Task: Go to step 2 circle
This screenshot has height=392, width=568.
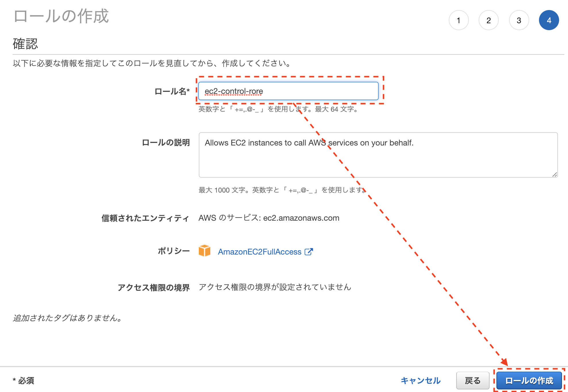Action: click(x=488, y=20)
